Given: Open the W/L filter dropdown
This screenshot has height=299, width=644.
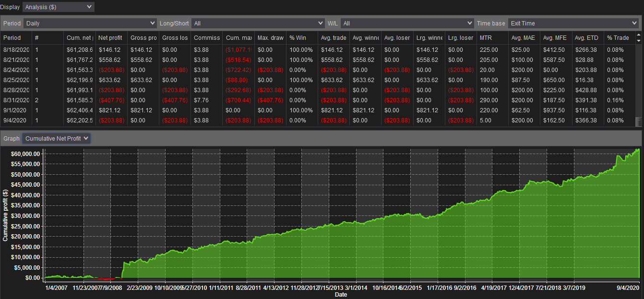Looking at the screenshot, I should pyautogui.click(x=407, y=23).
